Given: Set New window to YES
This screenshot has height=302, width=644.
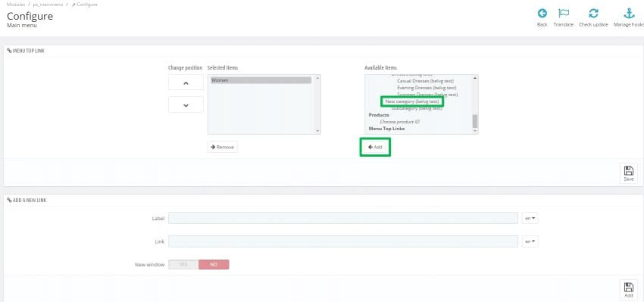Looking at the screenshot, I should 183,265.
